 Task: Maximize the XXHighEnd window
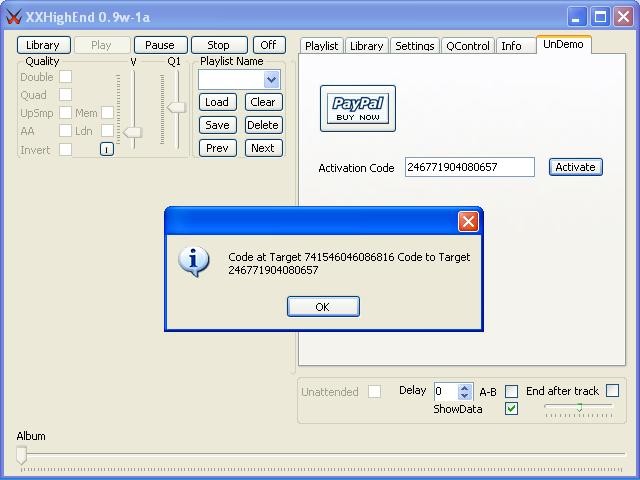click(600, 17)
